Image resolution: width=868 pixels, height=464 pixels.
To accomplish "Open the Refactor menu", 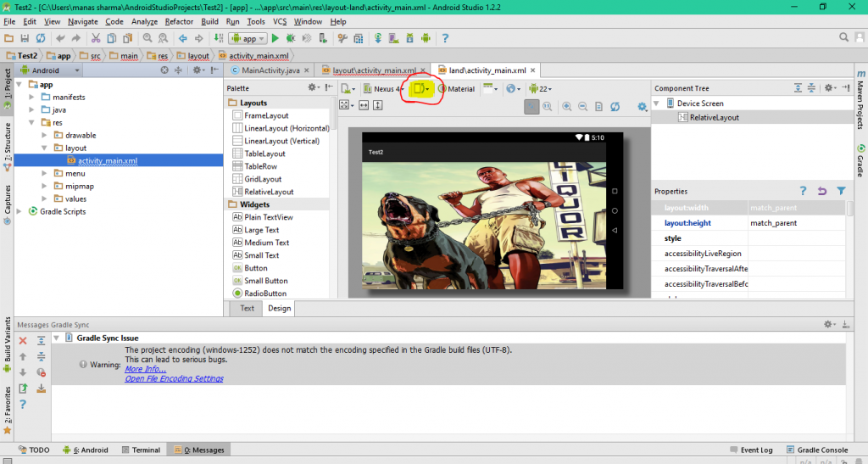I will (x=179, y=21).
